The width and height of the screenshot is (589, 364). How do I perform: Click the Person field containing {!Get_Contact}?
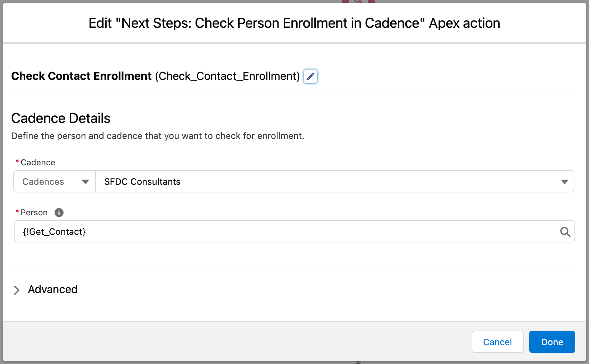click(285, 232)
